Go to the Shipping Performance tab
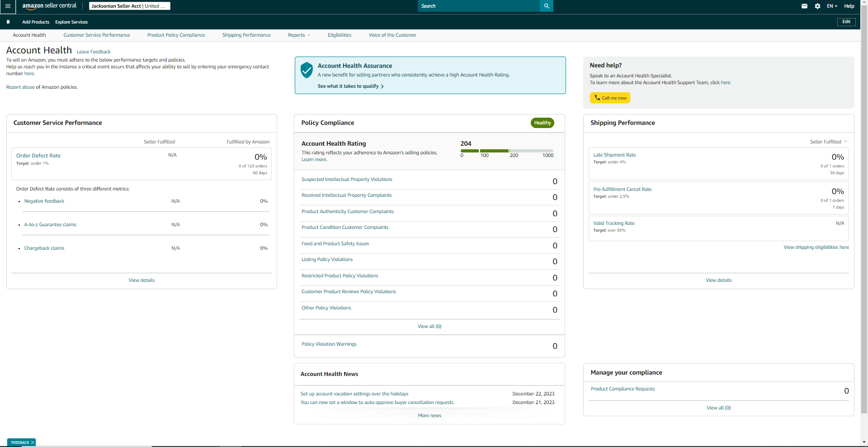868x447 pixels. point(246,35)
